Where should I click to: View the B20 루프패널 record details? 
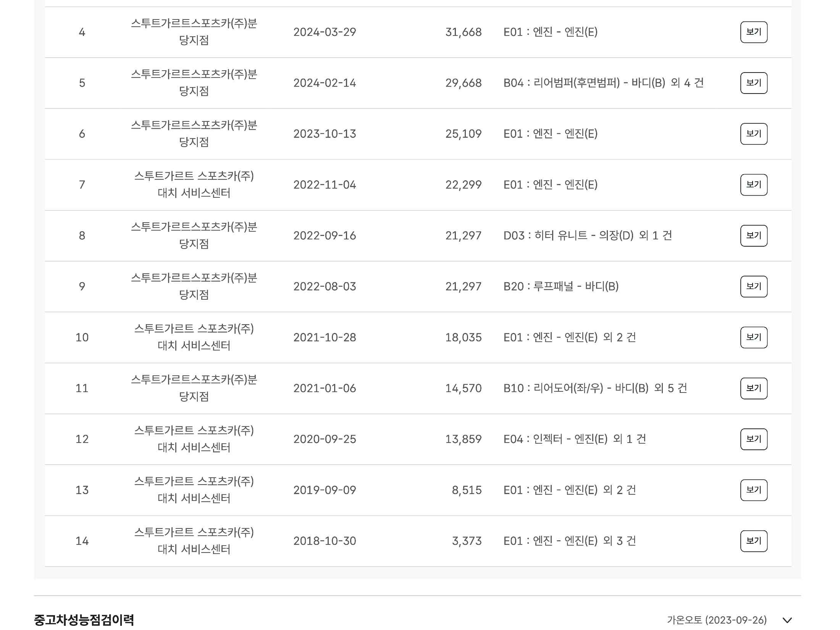click(753, 286)
